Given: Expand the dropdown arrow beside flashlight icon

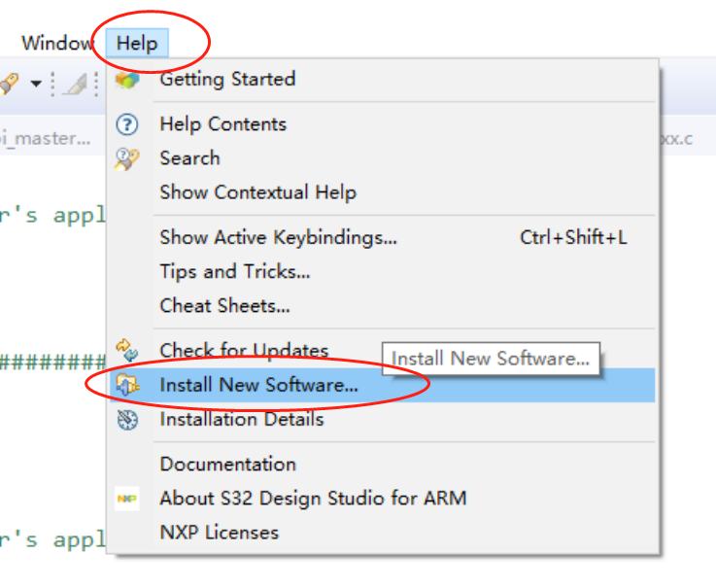Looking at the screenshot, I should pyautogui.click(x=36, y=84).
